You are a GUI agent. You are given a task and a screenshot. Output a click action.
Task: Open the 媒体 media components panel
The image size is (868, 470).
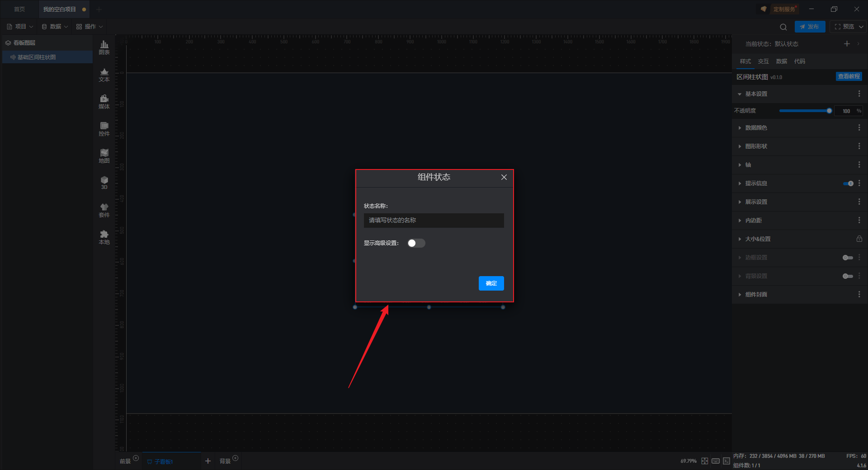coord(104,102)
